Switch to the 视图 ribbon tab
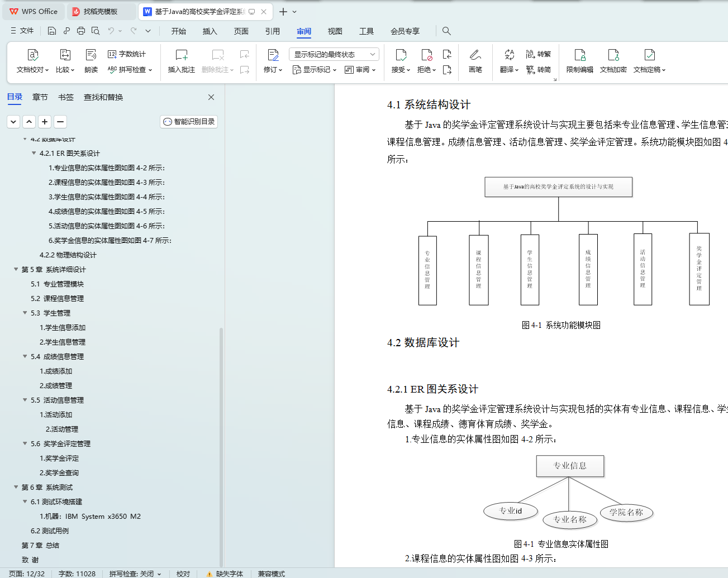Viewport: 728px width, 578px height. click(335, 31)
